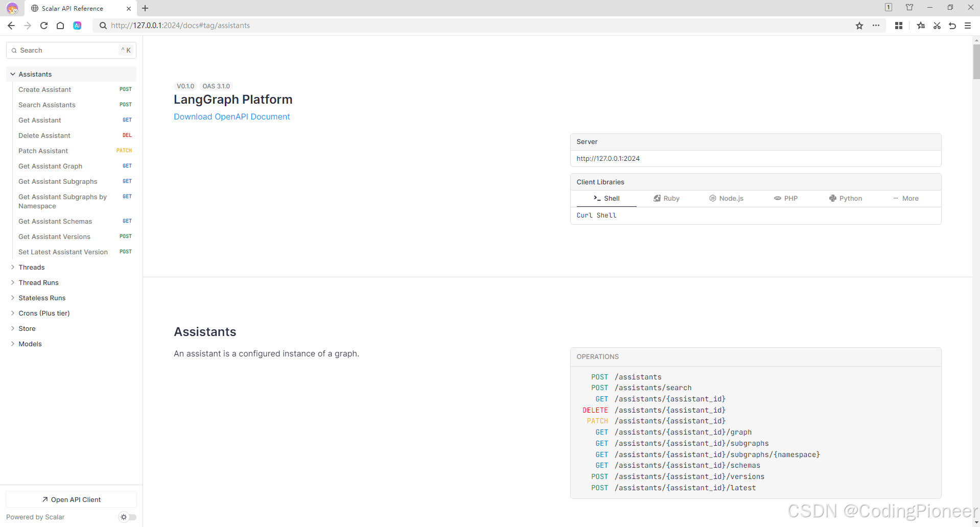The image size is (980, 527).
Task: Expand the Stateless Runs section
Action: click(13, 298)
